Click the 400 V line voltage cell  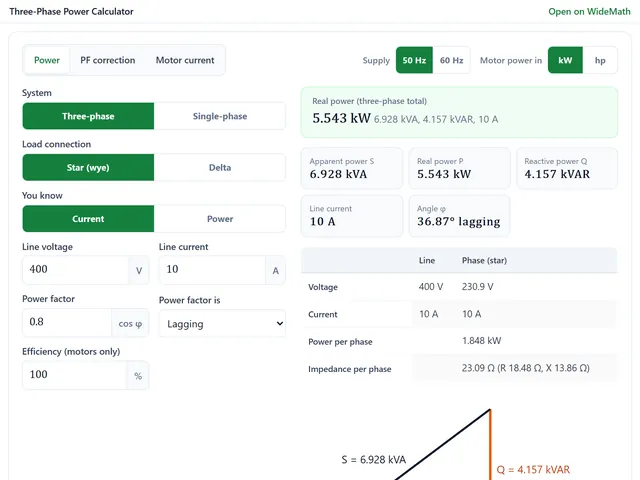pyautogui.click(x=431, y=287)
